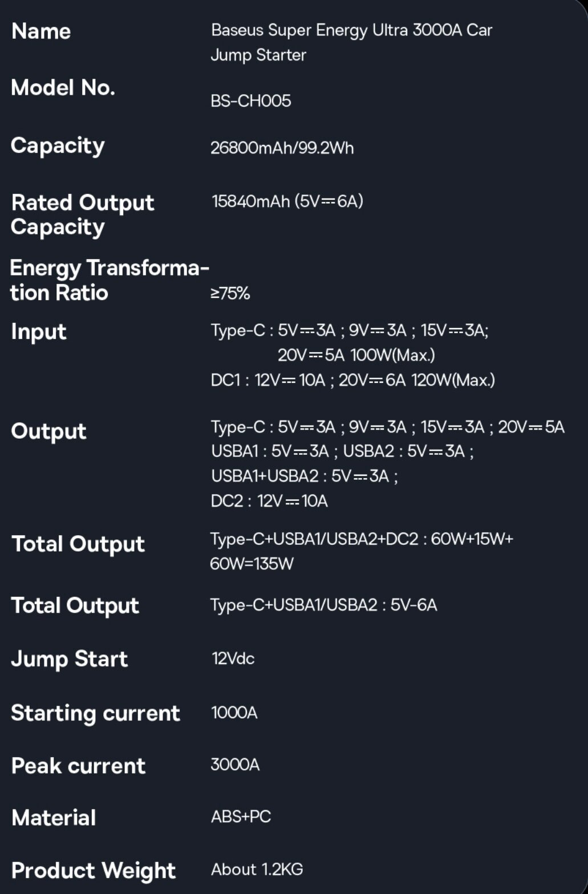Click the Model No. label

63,88
